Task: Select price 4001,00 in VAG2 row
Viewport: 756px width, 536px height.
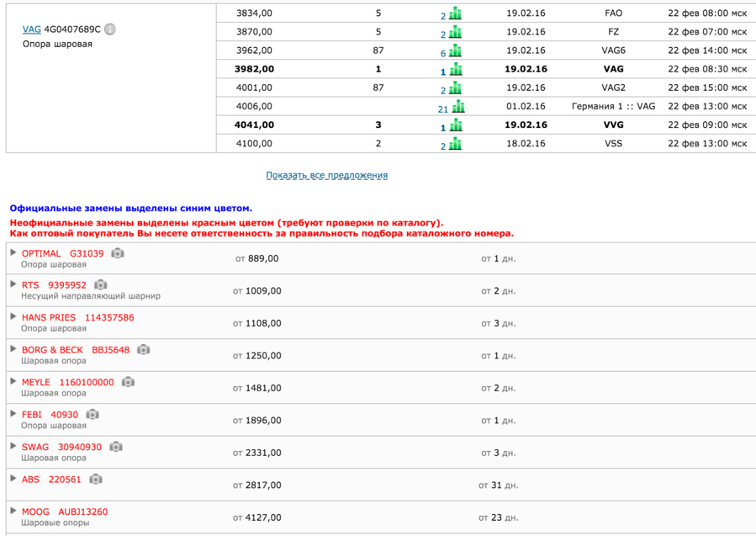Action: tap(254, 88)
